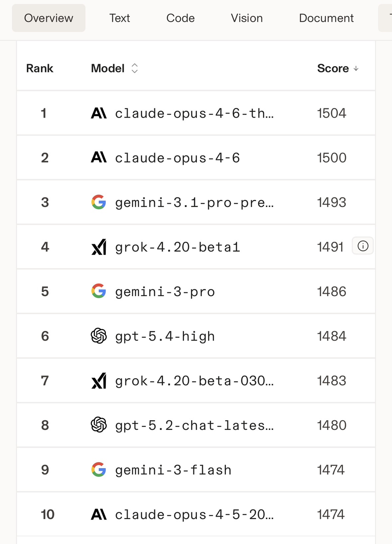This screenshot has width=392, height=544.
Task: Click the xAI icon next to grok-4.20-beta-030...
Action: pyautogui.click(x=99, y=380)
